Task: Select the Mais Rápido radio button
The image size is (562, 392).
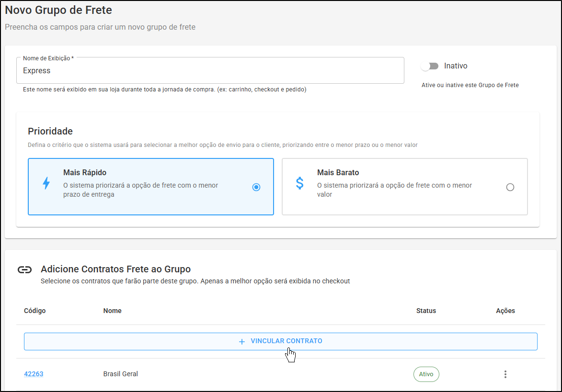Action: pos(256,187)
